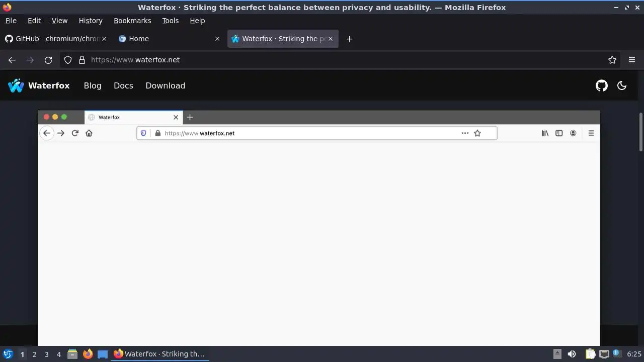Click the mockup account profile icon

click(573, 133)
